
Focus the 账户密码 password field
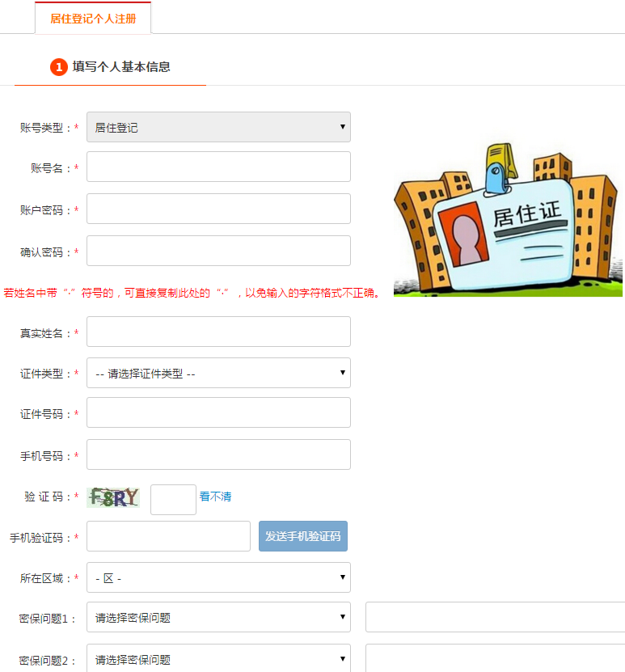pyautogui.click(x=218, y=209)
